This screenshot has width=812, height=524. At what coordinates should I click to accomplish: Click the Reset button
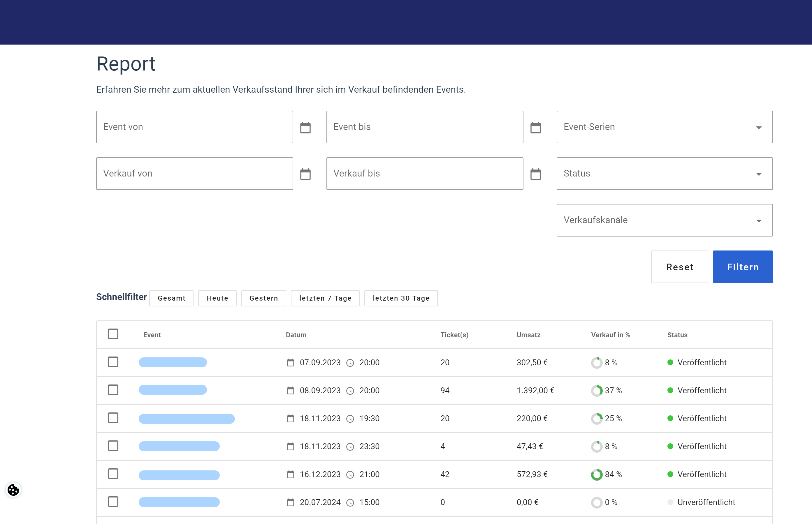pos(679,267)
